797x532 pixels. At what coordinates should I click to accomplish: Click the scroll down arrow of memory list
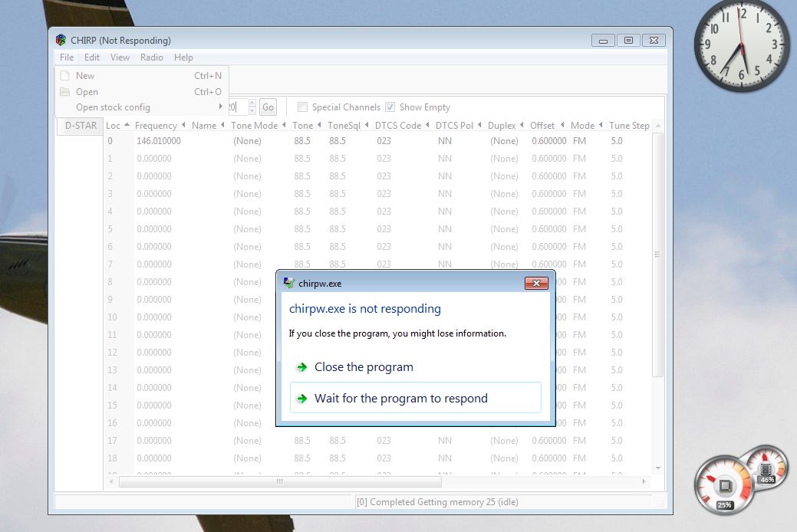point(657,468)
